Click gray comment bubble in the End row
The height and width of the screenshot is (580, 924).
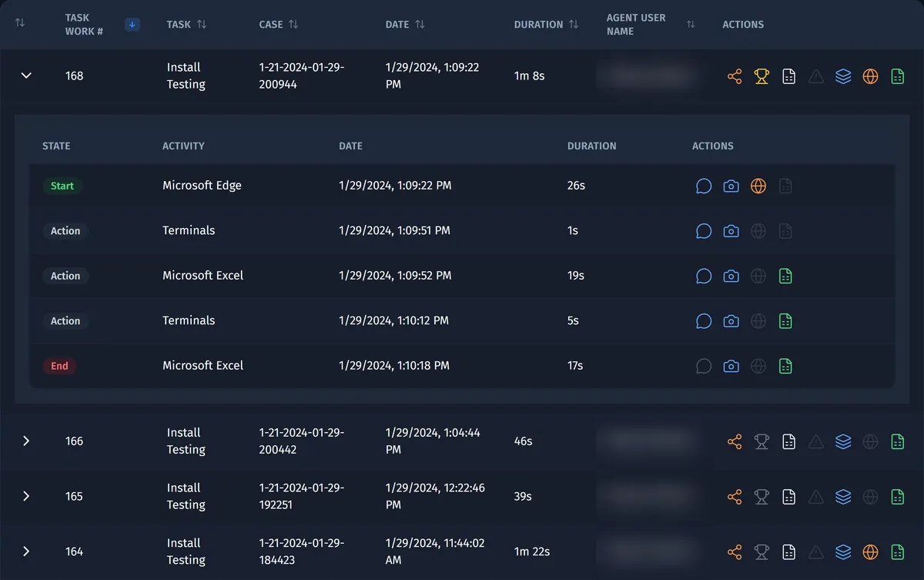point(704,366)
